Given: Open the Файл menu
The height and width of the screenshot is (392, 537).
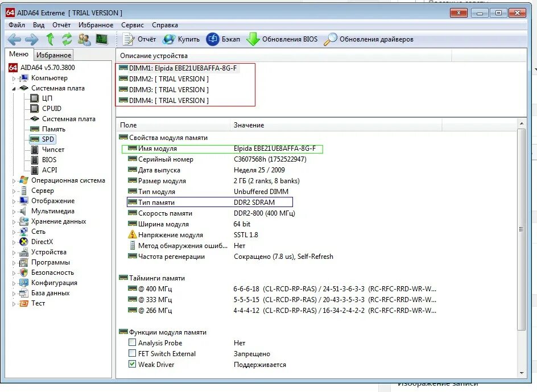Looking at the screenshot, I should 17,25.
